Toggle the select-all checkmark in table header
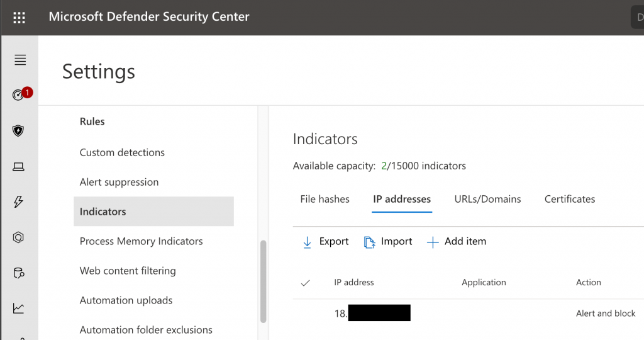The width and height of the screenshot is (644, 340). pos(305,283)
